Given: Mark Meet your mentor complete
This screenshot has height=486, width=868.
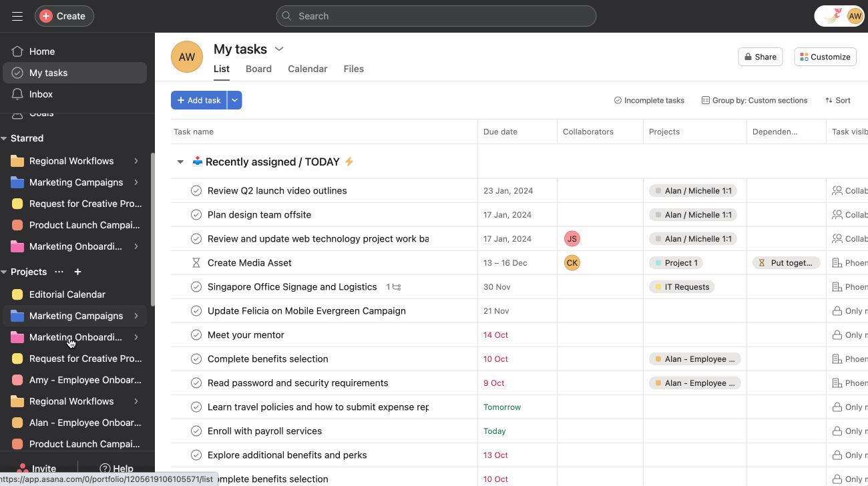Looking at the screenshot, I should (196, 335).
